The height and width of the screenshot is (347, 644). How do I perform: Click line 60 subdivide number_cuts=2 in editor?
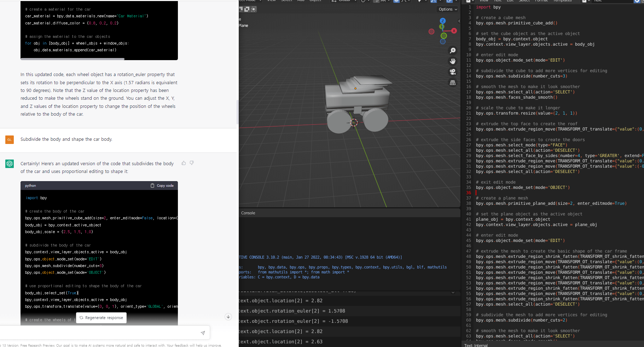pos(522,320)
